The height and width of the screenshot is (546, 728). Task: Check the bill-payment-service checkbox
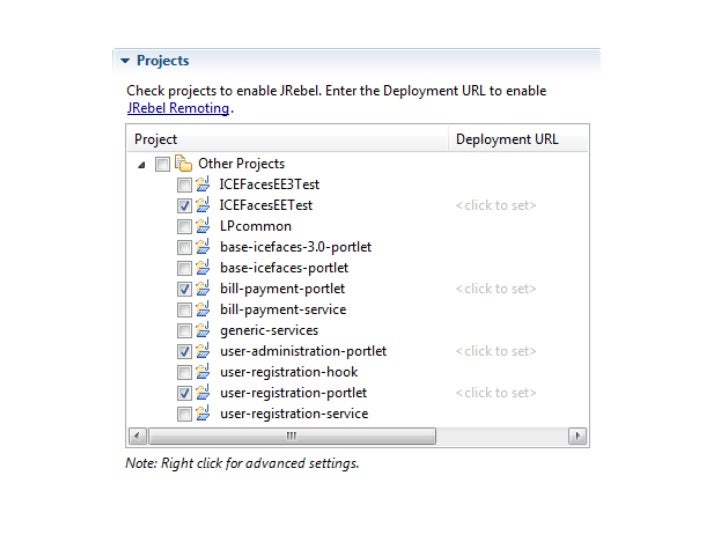point(184,310)
